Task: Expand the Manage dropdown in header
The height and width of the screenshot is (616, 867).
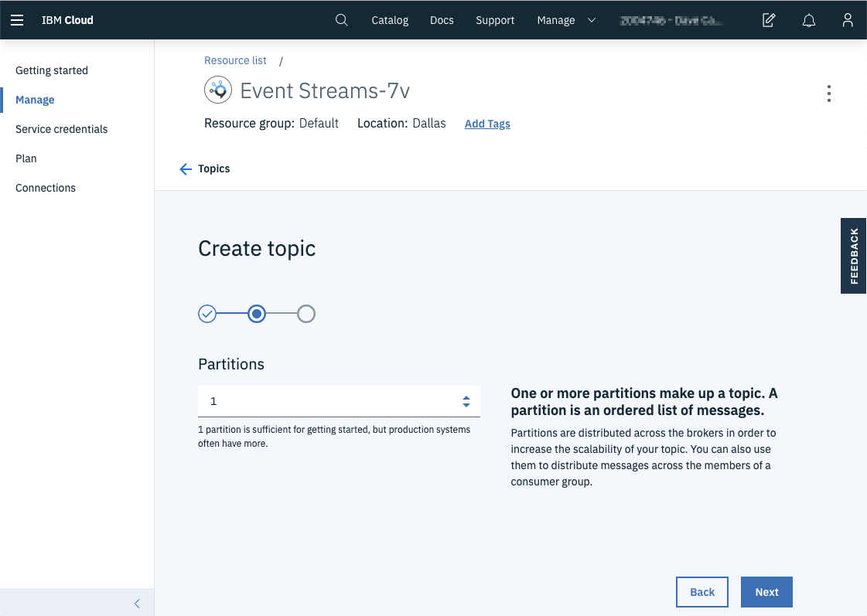Action: [566, 20]
